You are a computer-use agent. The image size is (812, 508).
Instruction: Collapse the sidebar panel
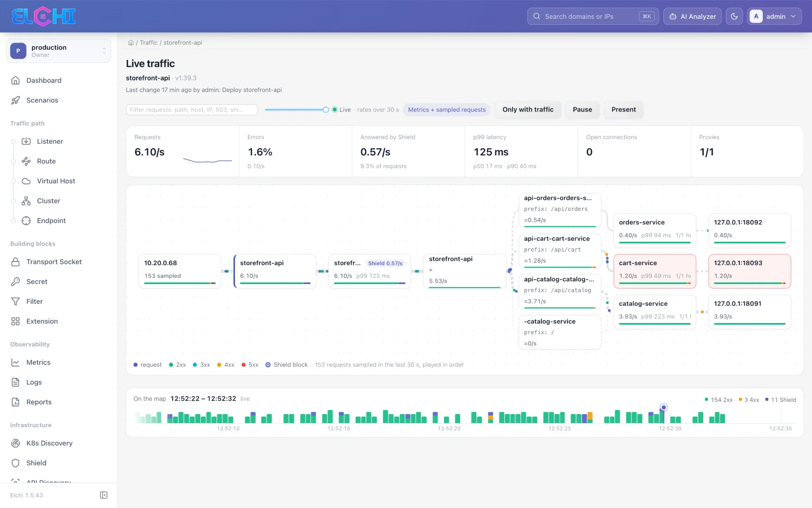click(x=104, y=495)
